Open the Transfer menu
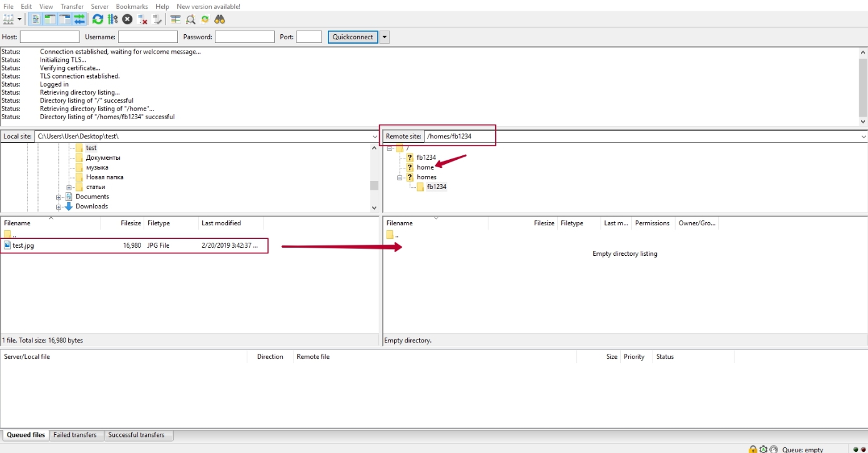This screenshot has height=453, width=868. [72, 6]
